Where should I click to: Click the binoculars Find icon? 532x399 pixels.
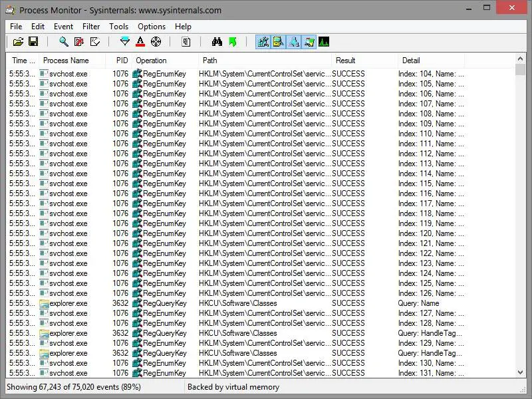tap(217, 42)
